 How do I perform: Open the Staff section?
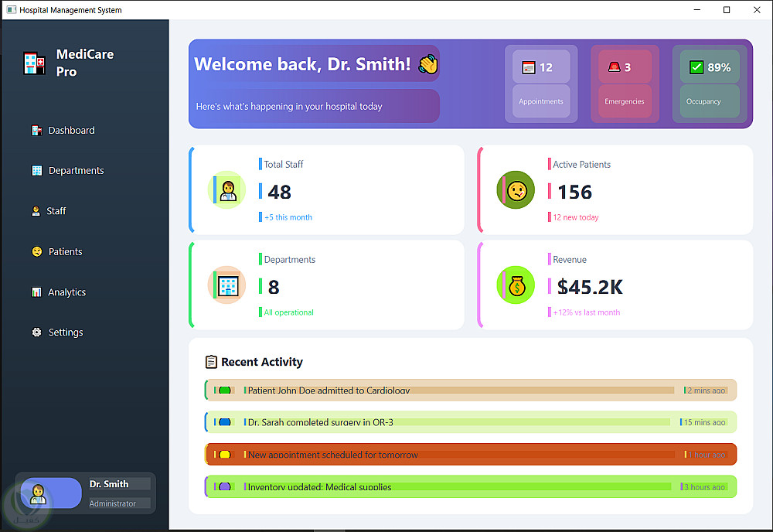click(x=56, y=211)
